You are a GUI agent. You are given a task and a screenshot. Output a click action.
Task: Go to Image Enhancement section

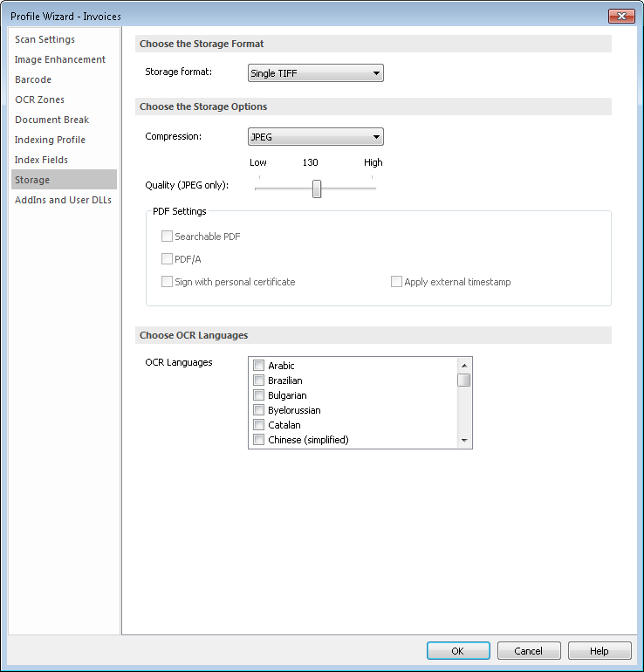[x=60, y=59]
